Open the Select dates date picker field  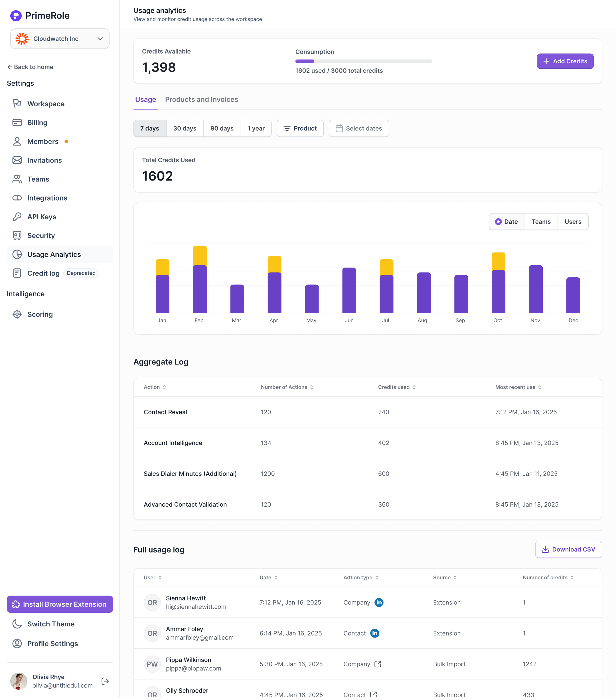[358, 128]
